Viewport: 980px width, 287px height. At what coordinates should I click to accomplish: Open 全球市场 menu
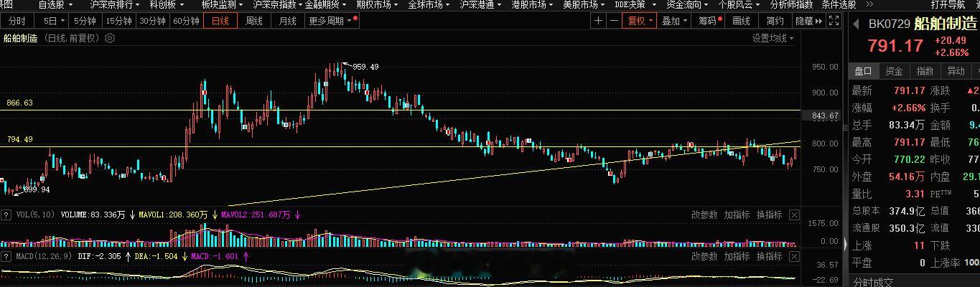(430, 4)
